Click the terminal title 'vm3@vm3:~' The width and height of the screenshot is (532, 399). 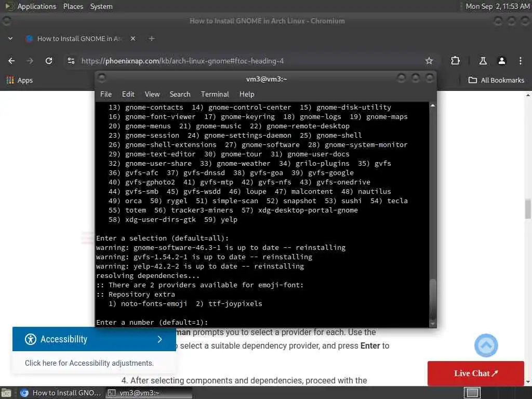267,79
